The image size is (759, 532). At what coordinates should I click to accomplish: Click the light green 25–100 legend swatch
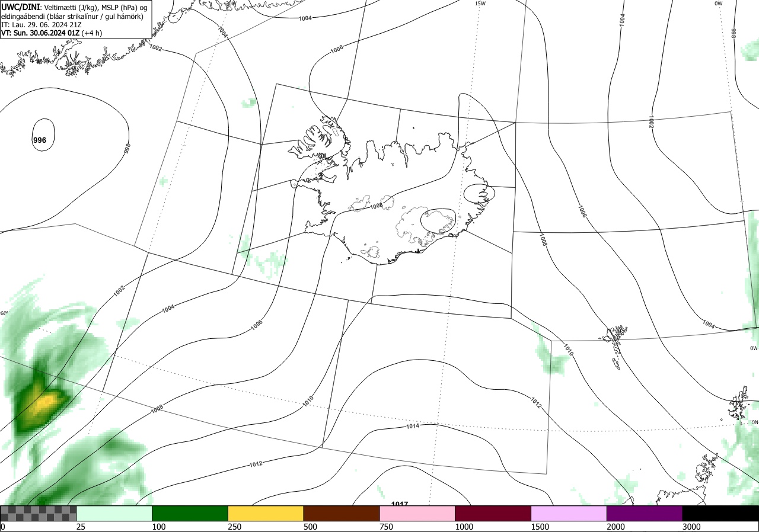pos(114,513)
